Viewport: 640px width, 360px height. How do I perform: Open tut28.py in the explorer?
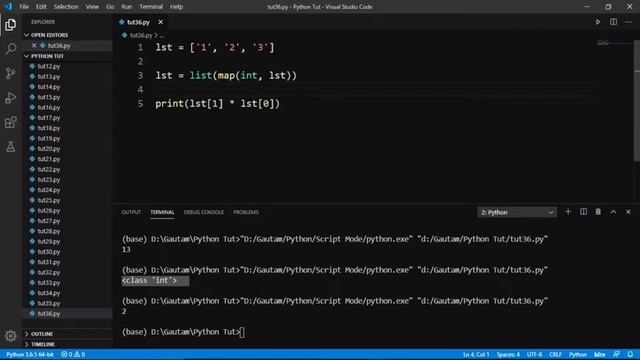point(49,231)
